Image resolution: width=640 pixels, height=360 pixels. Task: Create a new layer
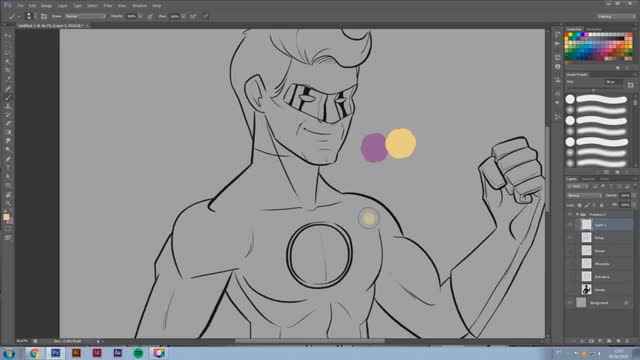click(618, 341)
